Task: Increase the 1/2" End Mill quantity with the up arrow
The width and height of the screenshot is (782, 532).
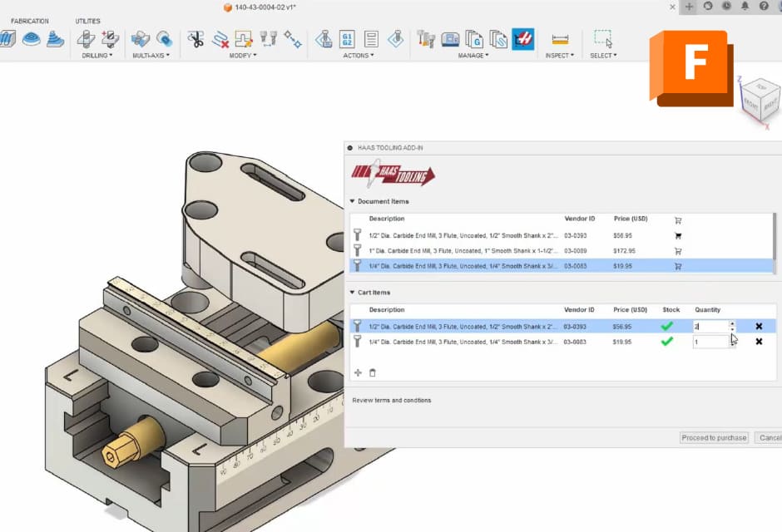Action: pos(732,323)
